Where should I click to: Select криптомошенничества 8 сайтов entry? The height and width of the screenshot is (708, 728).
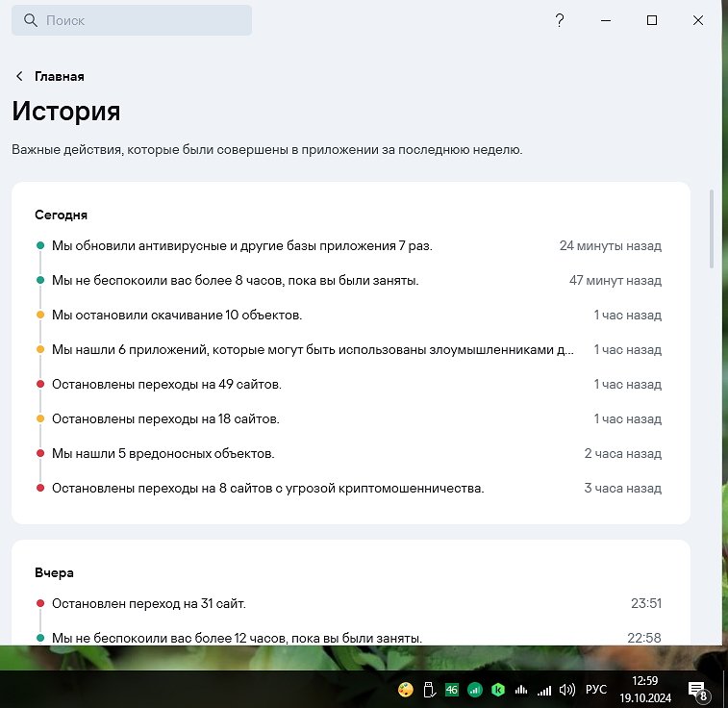click(x=267, y=489)
